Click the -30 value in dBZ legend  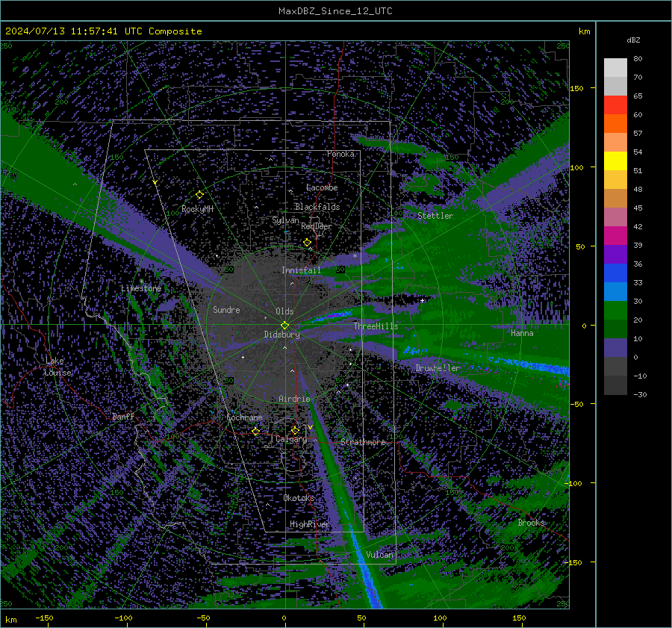pos(640,394)
